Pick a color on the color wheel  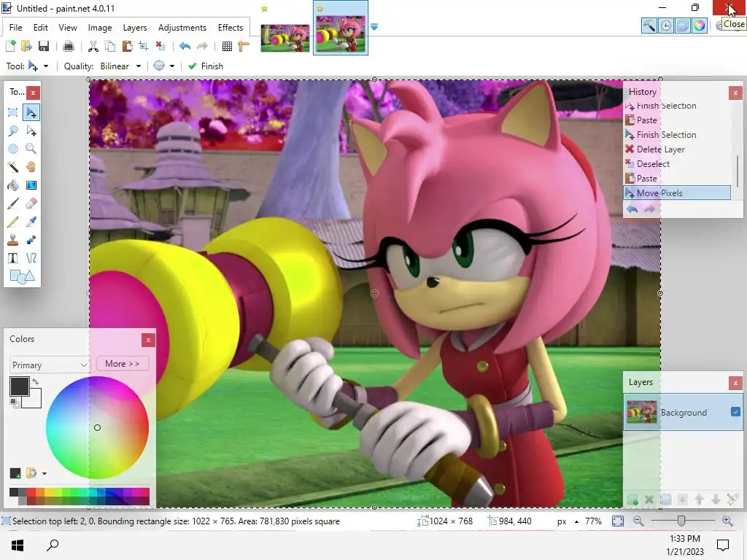click(97, 427)
